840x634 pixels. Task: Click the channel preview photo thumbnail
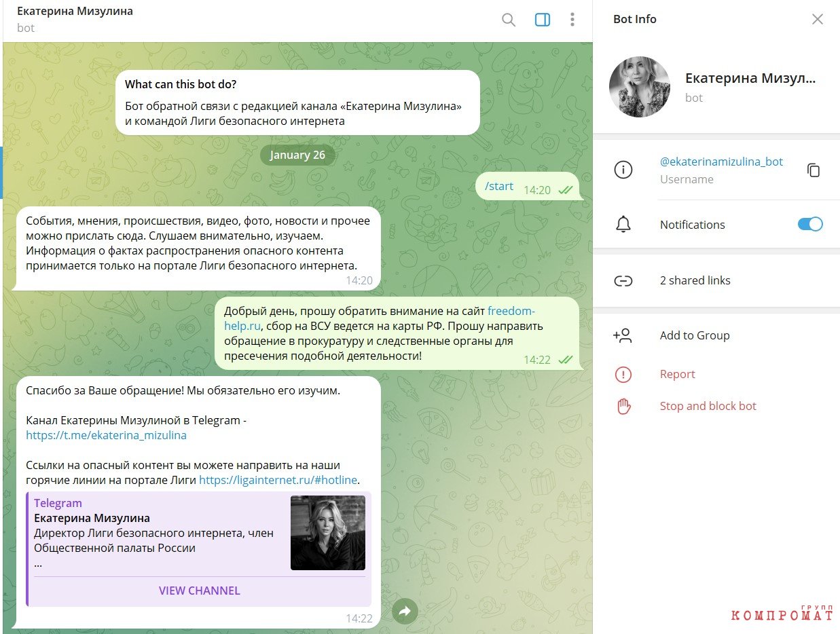click(328, 533)
